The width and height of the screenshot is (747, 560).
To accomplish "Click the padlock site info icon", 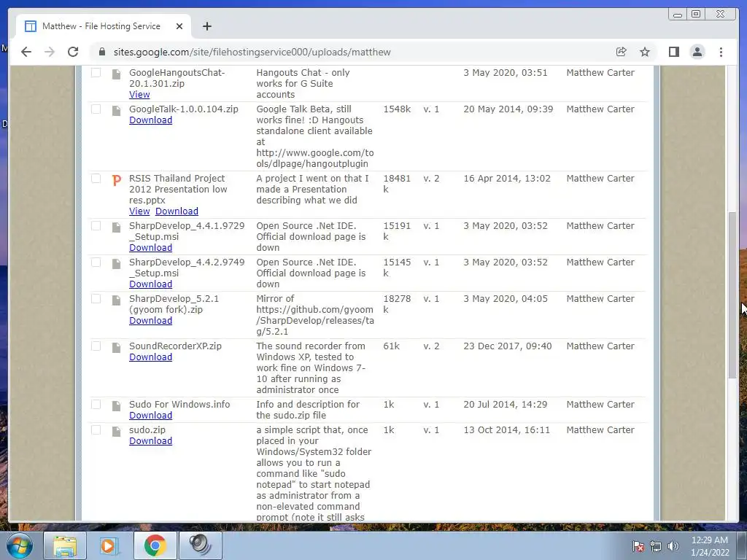I will tap(102, 52).
